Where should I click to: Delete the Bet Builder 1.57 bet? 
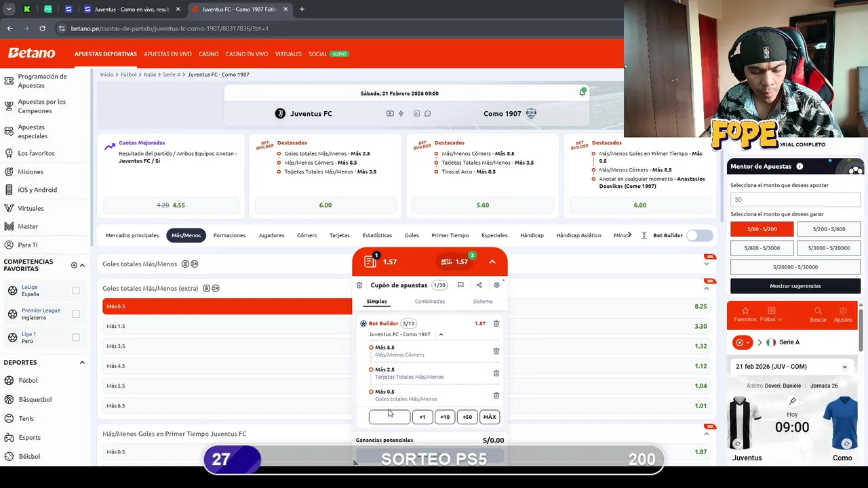[496, 323]
